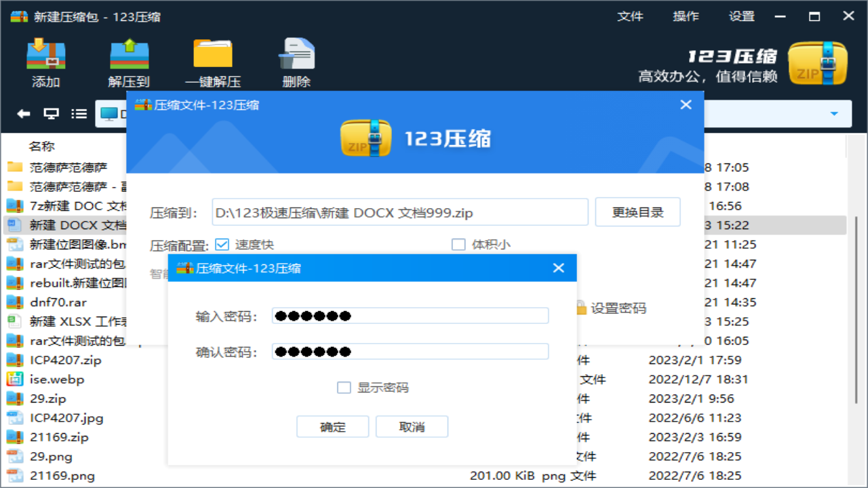Image resolution: width=868 pixels, height=488 pixels.
Task: Select the list view icon
Action: tap(79, 113)
